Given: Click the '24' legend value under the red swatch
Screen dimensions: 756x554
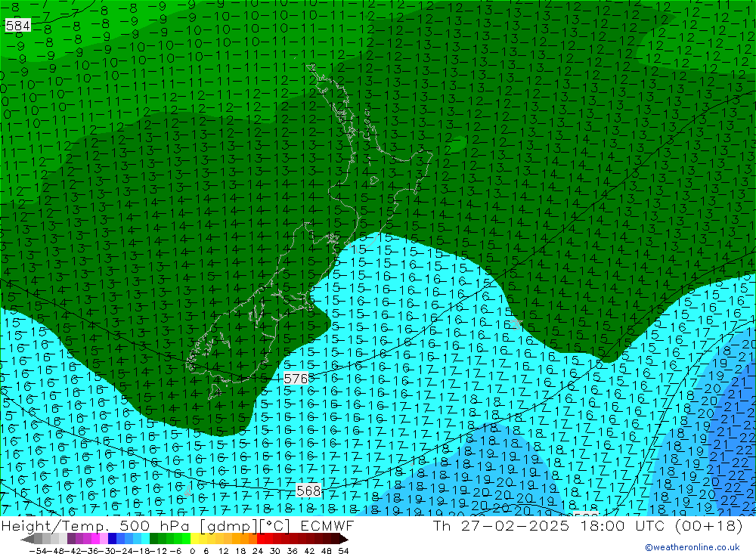Looking at the screenshot, I should (258, 551).
